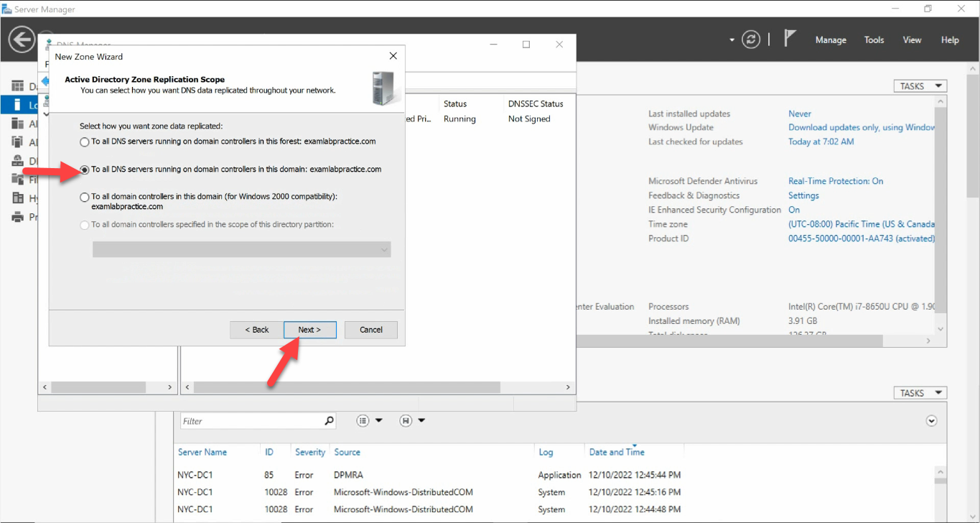Maximize the DNS Manager window
Viewport: 980px width, 523px height.
[x=526, y=45]
